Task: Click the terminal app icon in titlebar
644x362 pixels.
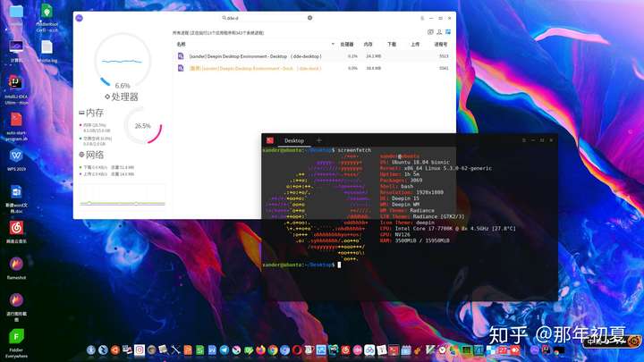Action: coord(270,140)
